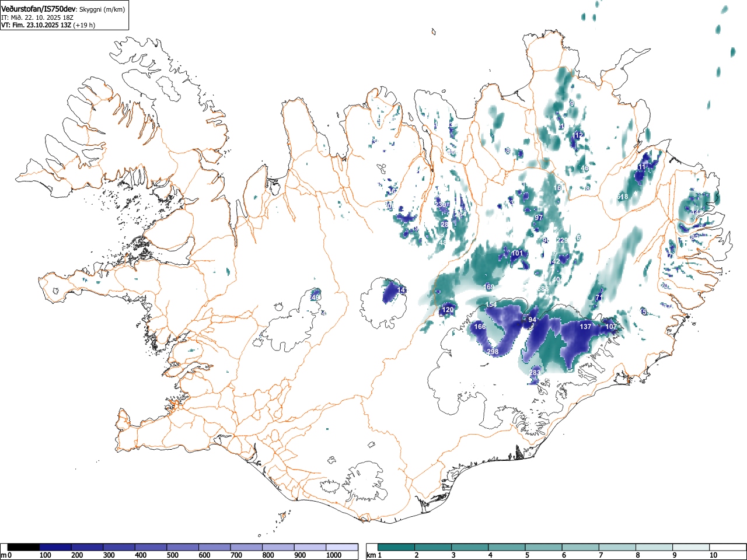Viewport: 747px width, 560px height.
Task: Click the 'IT: Mið. 22. 10. 2025 18Z' line
Action: [x=38, y=17]
